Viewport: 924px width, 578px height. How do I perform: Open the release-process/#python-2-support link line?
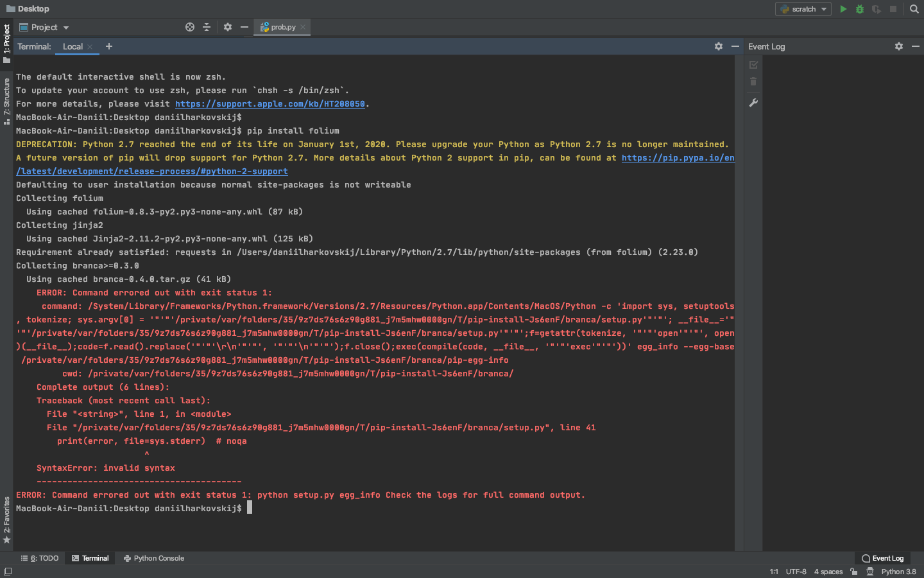(x=152, y=171)
